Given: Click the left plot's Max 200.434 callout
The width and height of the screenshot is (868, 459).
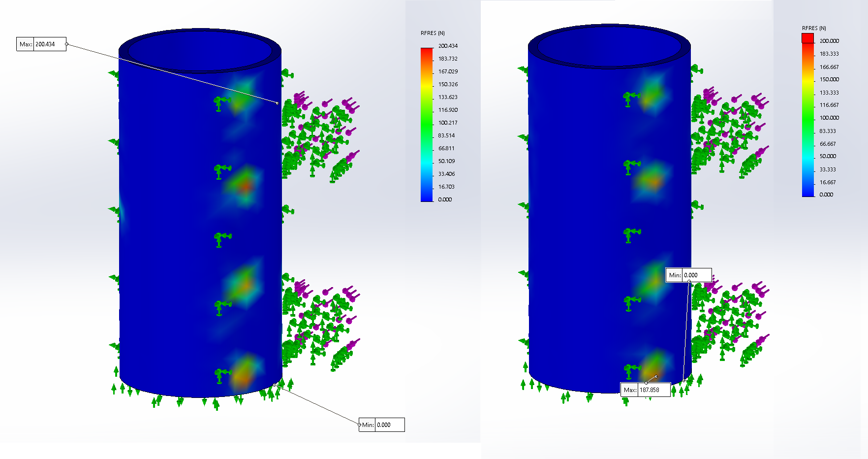Looking at the screenshot, I should (x=41, y=44).
